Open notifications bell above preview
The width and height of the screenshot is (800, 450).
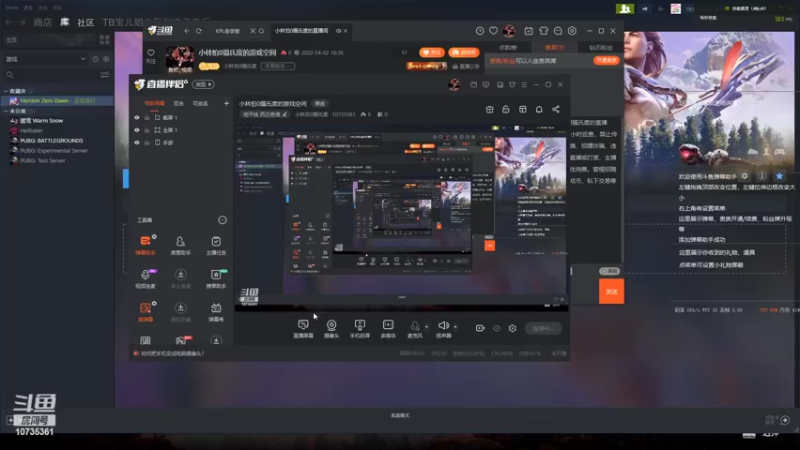point(539,109)
